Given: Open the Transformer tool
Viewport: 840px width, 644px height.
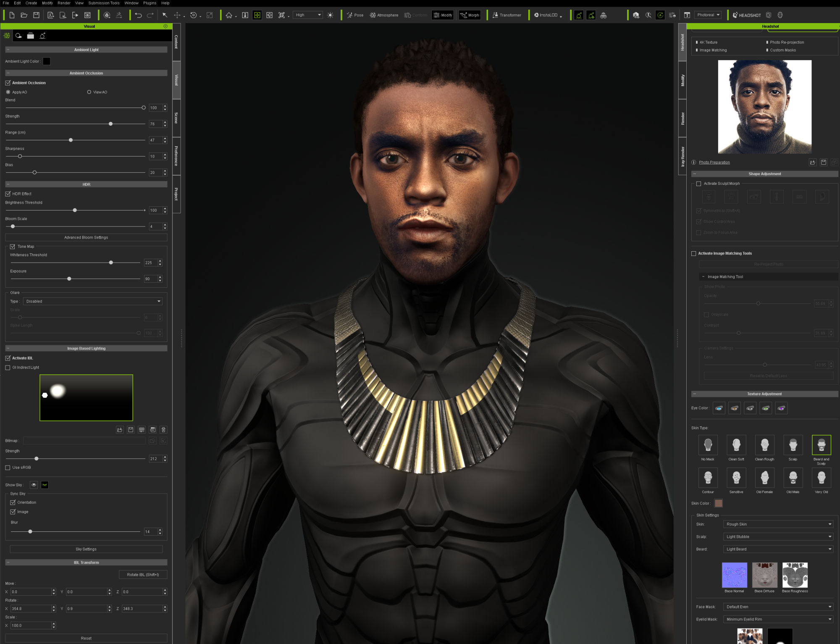Looking at the screenshot, I should (507, 15).
